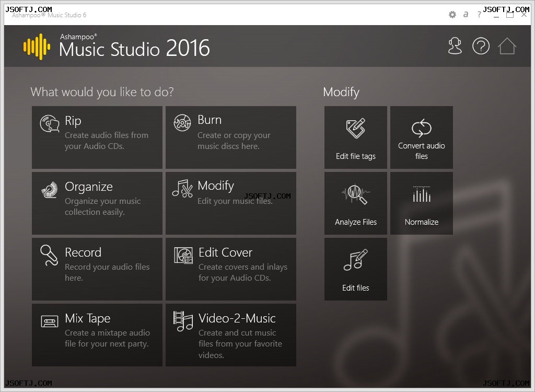Open help with the circled question mark
The image size is (535, 392).
tap(481, 46)
